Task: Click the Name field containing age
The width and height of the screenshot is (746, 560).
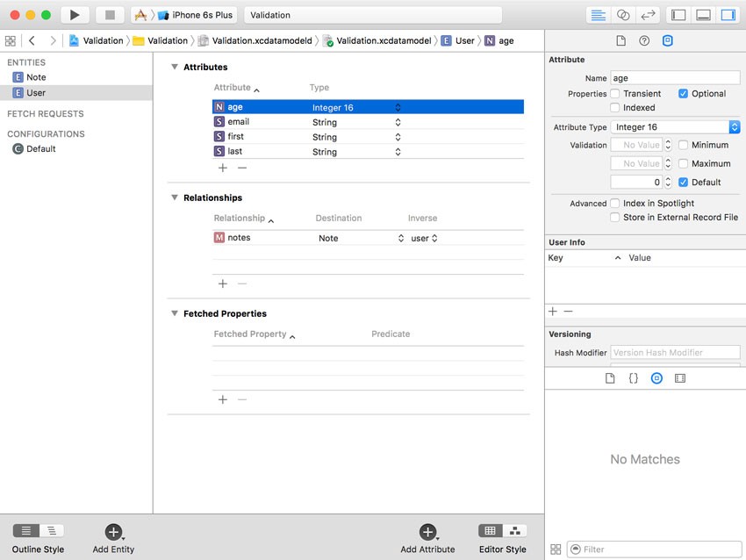Action: click(x=675, y=78)
